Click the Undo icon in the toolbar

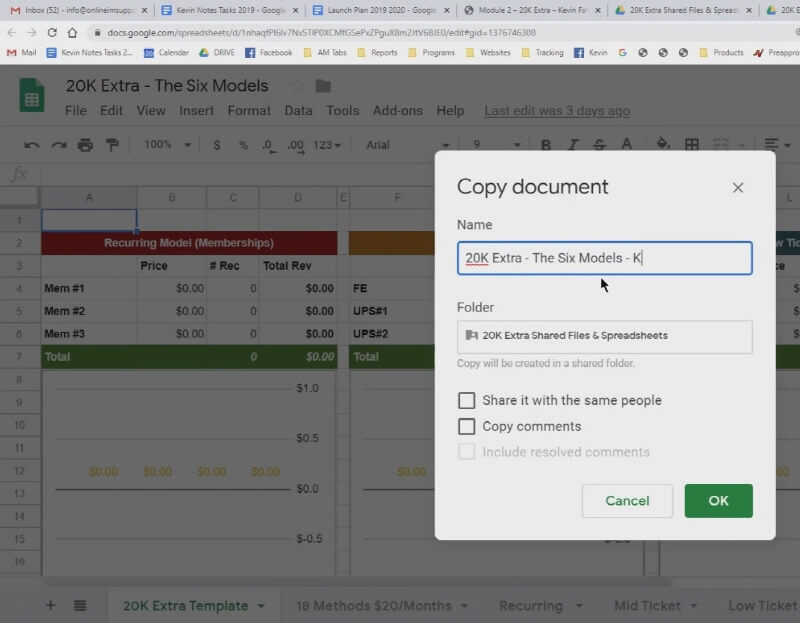[32, 145]
